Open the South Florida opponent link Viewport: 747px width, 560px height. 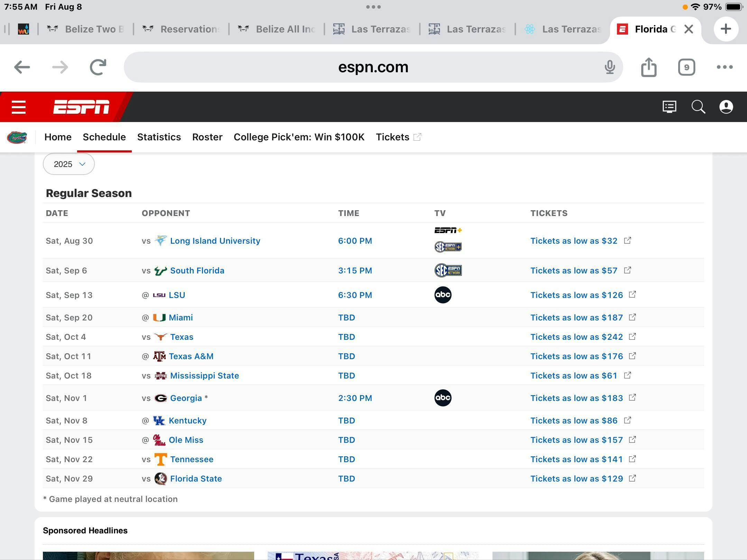(x=197, y=270)
